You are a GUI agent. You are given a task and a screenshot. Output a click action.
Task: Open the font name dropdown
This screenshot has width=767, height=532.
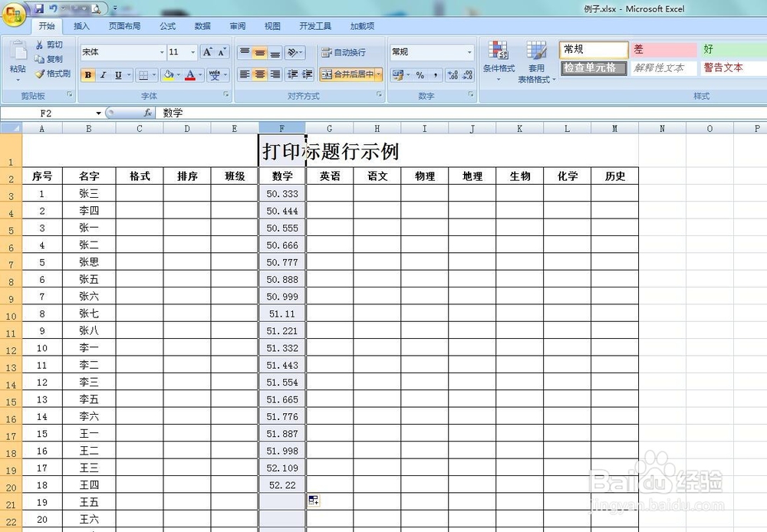[x=161, y=52]
